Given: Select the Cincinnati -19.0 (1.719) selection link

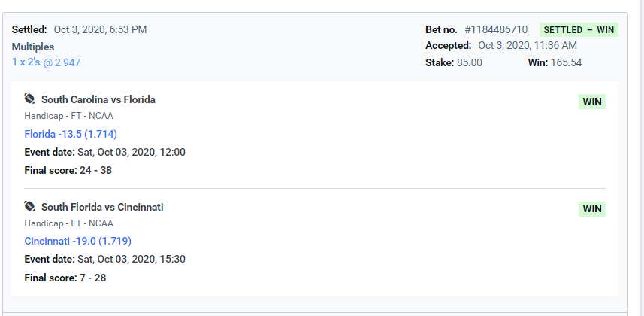Looking at the screenshot, I should (x=77, y=241).
